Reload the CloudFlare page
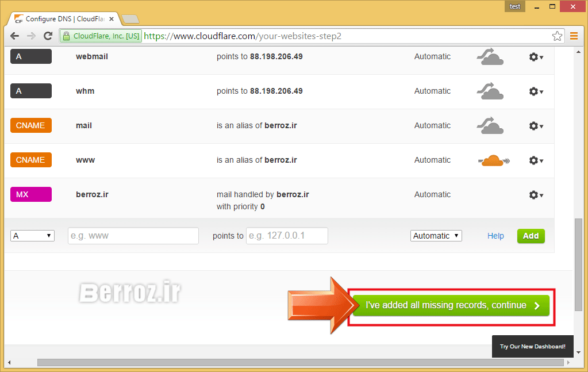The width and height of the screenshot is (588, 372). 48,36
